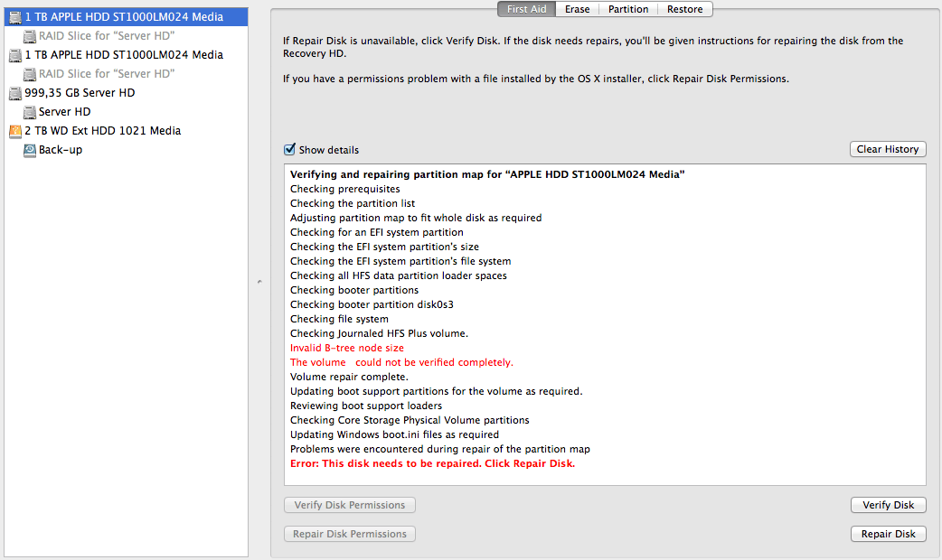The width and height of the screenshot is (942, 560).
Task: Select the First Aid tab
Action: click(525, 9)
